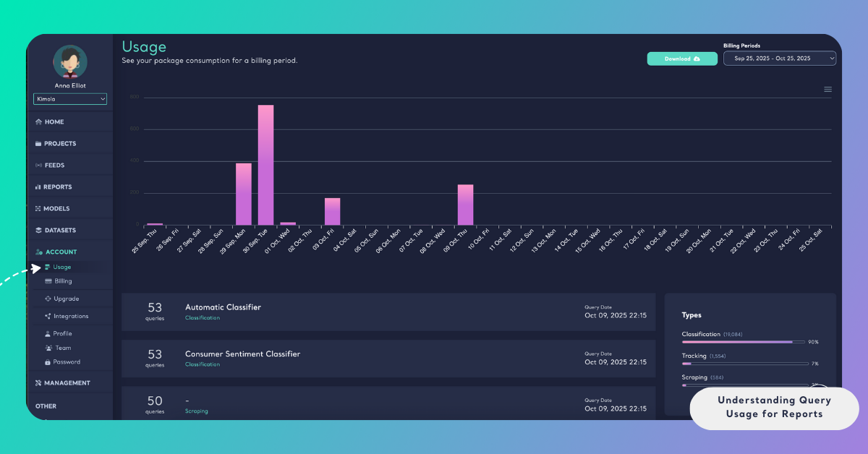Select the Home icon in the sidebar

[x=40, y=121]
